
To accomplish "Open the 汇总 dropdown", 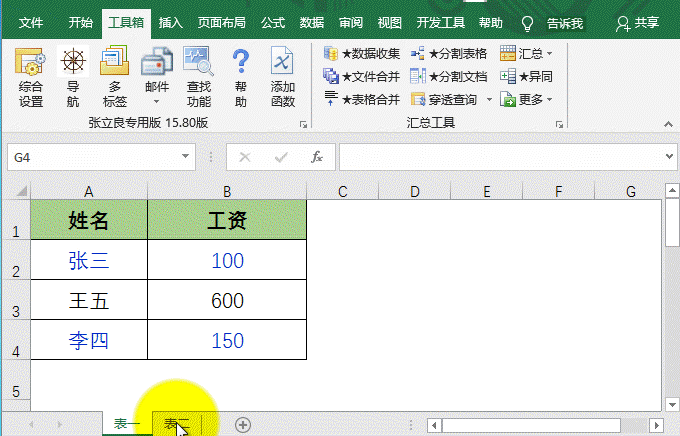I will tap(527, 54).
